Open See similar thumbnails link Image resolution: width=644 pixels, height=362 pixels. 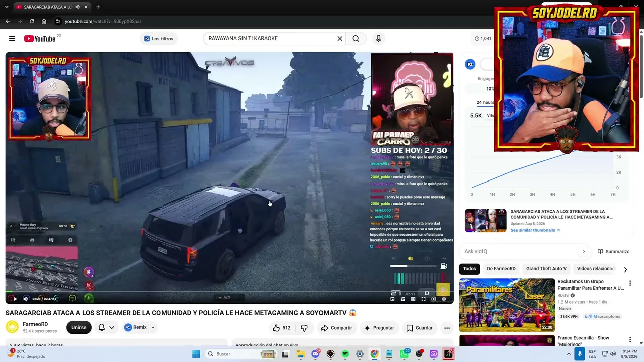point(535,230)
